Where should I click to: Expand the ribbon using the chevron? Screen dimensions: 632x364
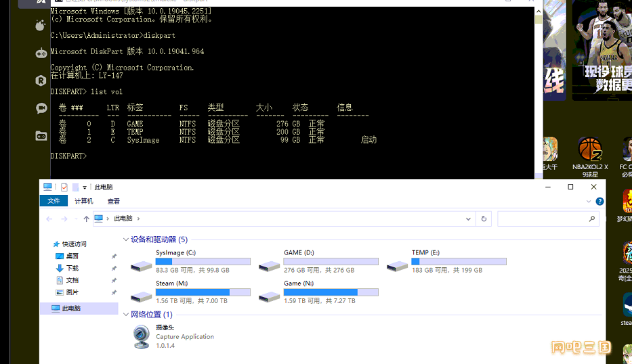[x=588, y=201]
